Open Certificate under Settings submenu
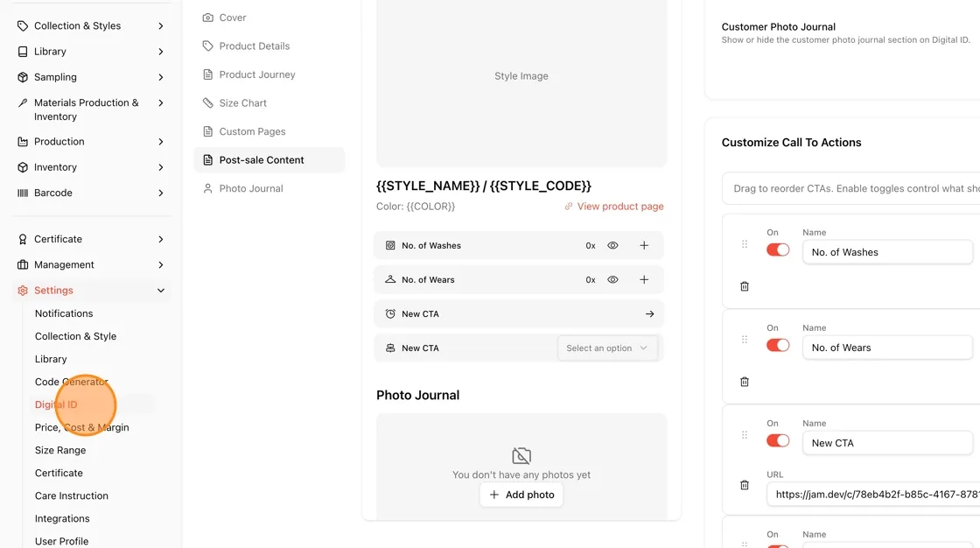Screen dimensions: 980x548 [59, 473]
